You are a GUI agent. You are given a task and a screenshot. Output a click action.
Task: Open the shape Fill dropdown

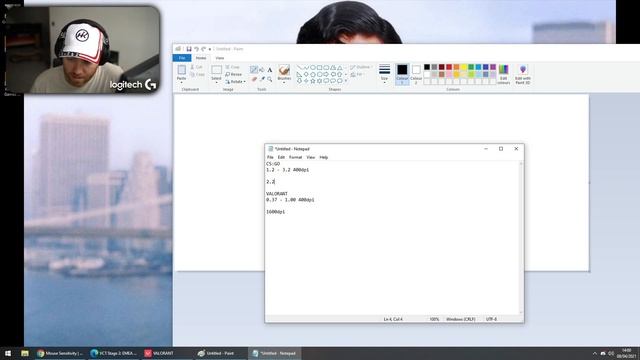357,75
